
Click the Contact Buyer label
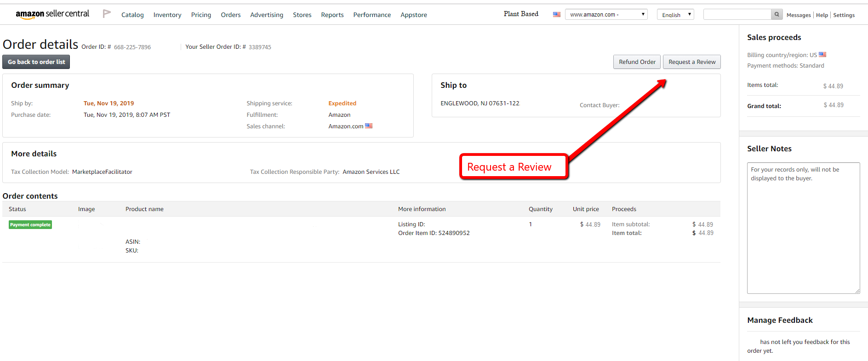[x=600, y=105]
